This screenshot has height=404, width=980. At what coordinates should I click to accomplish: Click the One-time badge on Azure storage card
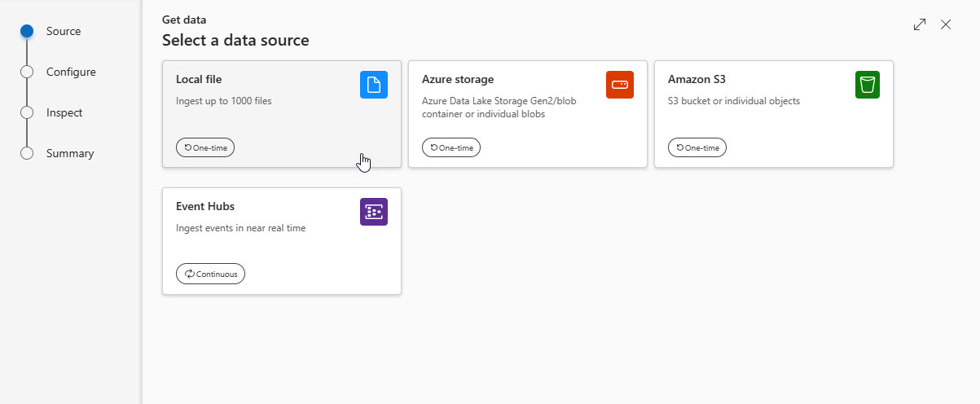pos(451,147)
